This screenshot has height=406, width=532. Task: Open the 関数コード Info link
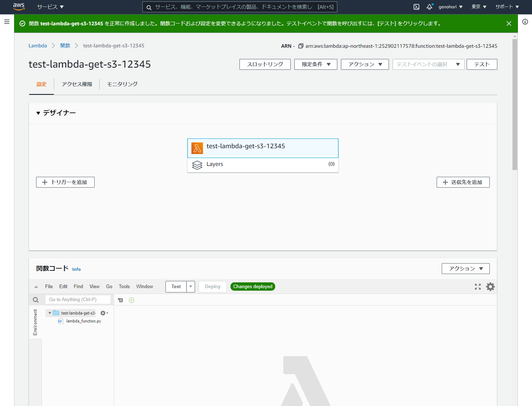coord(77,269)
